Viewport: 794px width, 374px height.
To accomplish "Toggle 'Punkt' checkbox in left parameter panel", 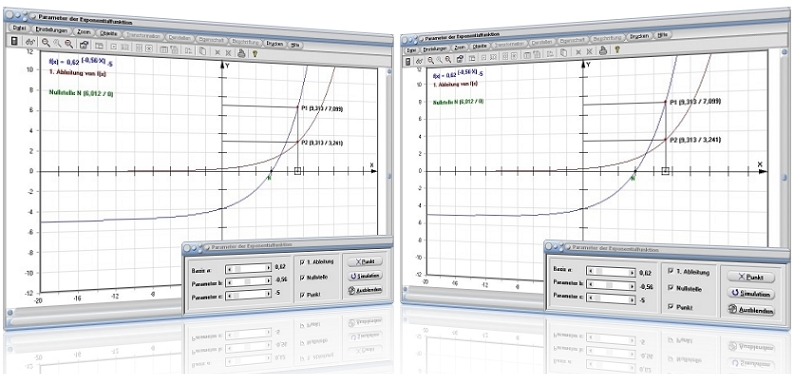I will pyautogui.click(x=302, y=295).
